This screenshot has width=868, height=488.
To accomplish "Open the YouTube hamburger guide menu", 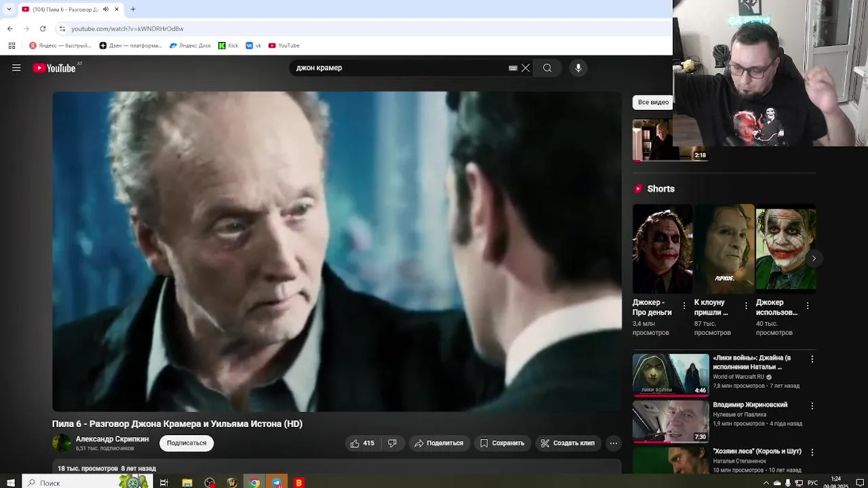I will point(16,68).
